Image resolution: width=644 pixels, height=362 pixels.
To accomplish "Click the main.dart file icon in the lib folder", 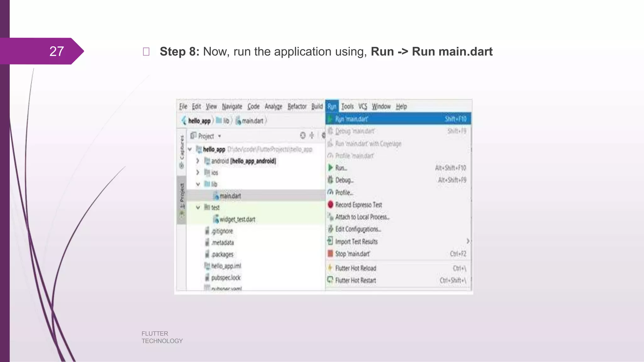I will [216, 196].
